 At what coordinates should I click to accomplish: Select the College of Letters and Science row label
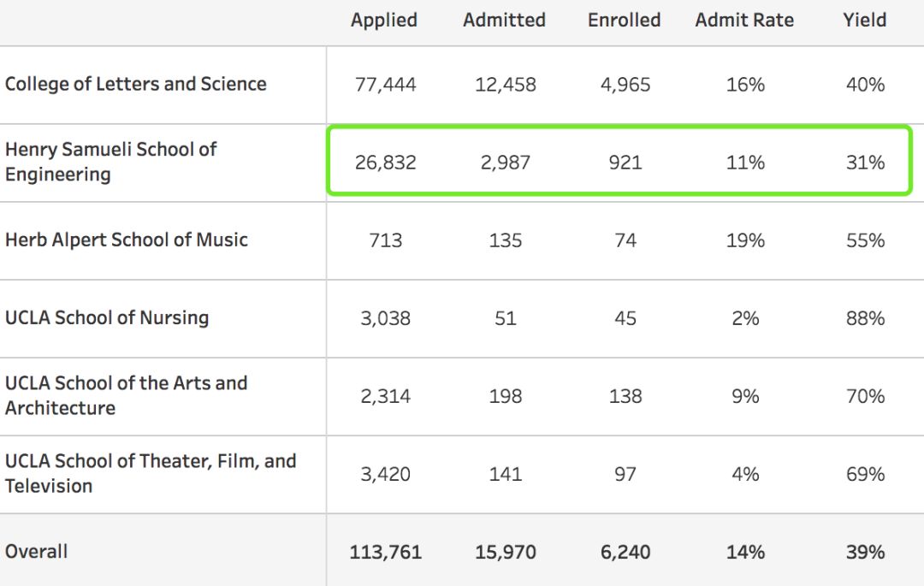point(136,84)
